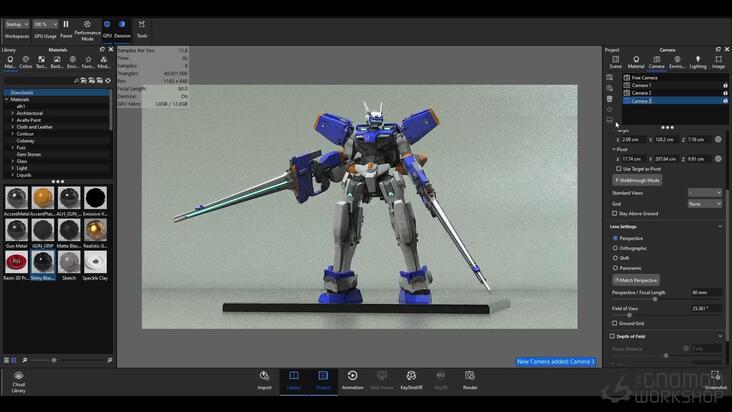732x412 pixels.
Task: Open the Workspaces Startup dropdown
Action: pos(17,24)
